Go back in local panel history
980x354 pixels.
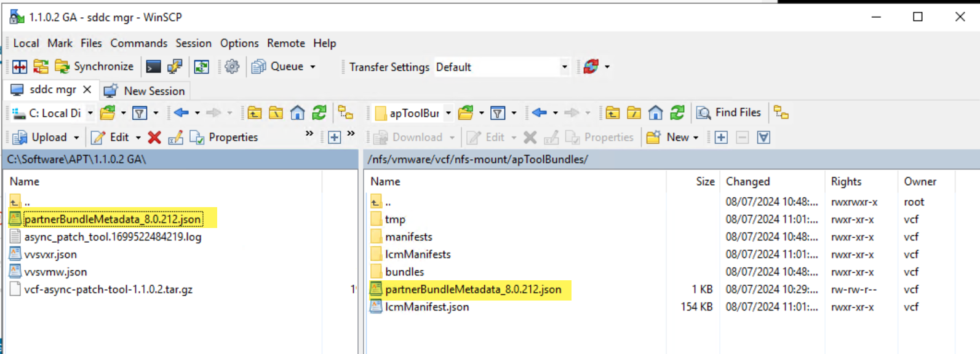(x=181, y=112)
